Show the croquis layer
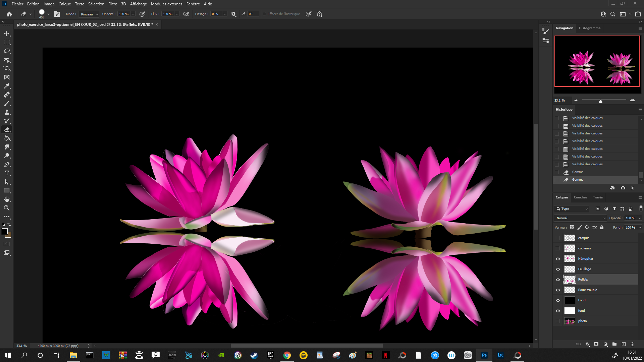The height and width of the screenshot is (362, 644). (558, 238)
